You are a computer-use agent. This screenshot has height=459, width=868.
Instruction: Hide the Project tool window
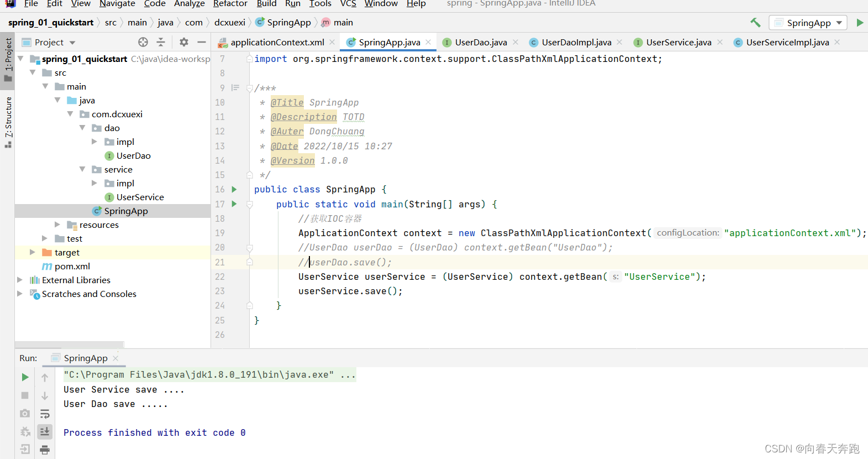pos(202,42)
